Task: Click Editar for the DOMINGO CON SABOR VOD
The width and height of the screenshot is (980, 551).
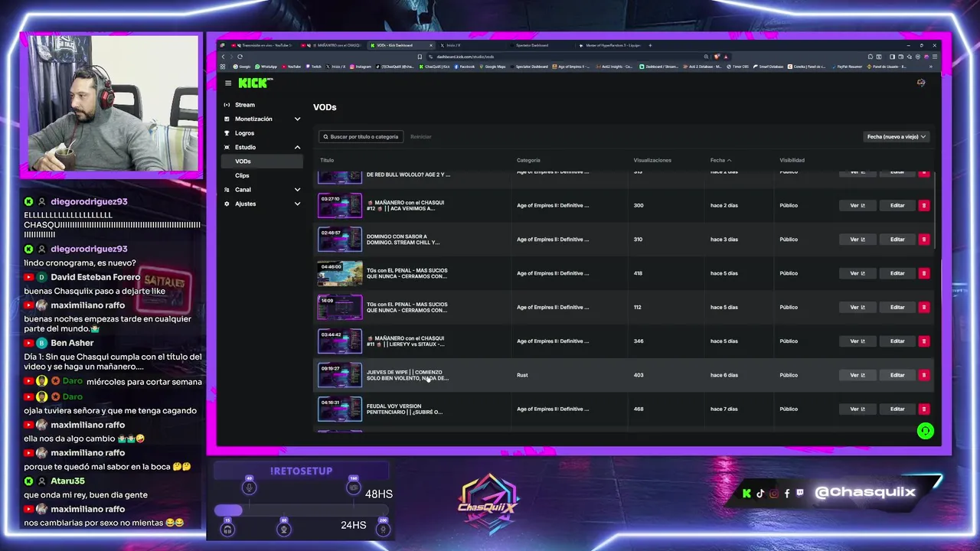Action: click(897, 240)
